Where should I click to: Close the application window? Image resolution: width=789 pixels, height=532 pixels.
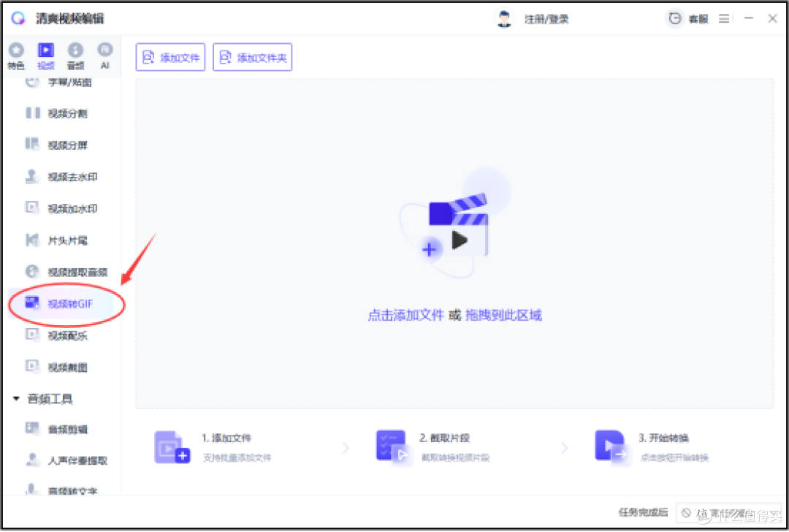pos(773,18)
